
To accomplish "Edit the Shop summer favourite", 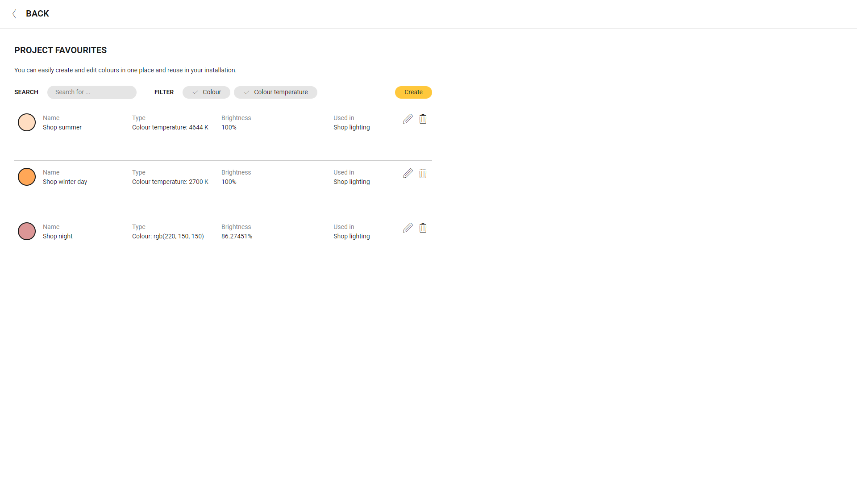I will (x=408, y=119).
